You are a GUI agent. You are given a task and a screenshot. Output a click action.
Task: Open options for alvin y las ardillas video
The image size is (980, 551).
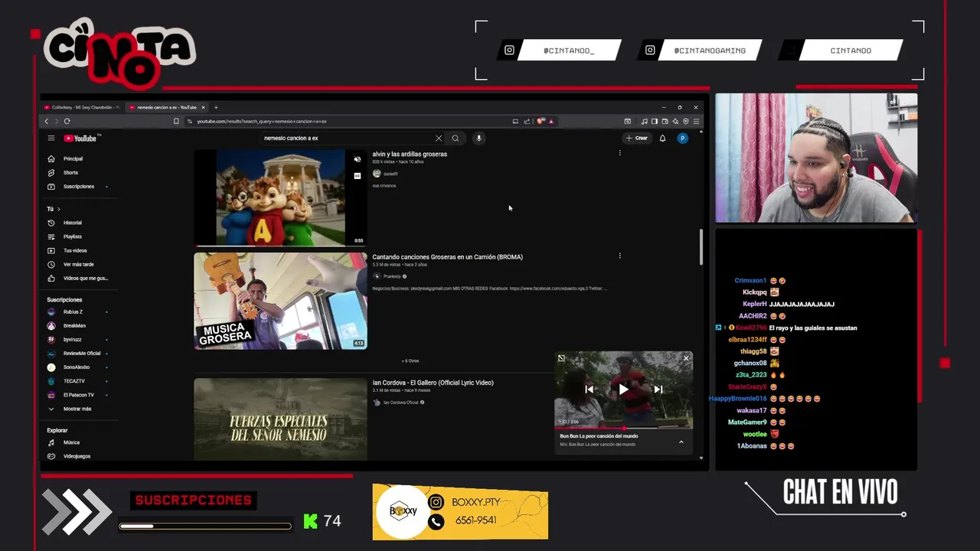(620, 153)
